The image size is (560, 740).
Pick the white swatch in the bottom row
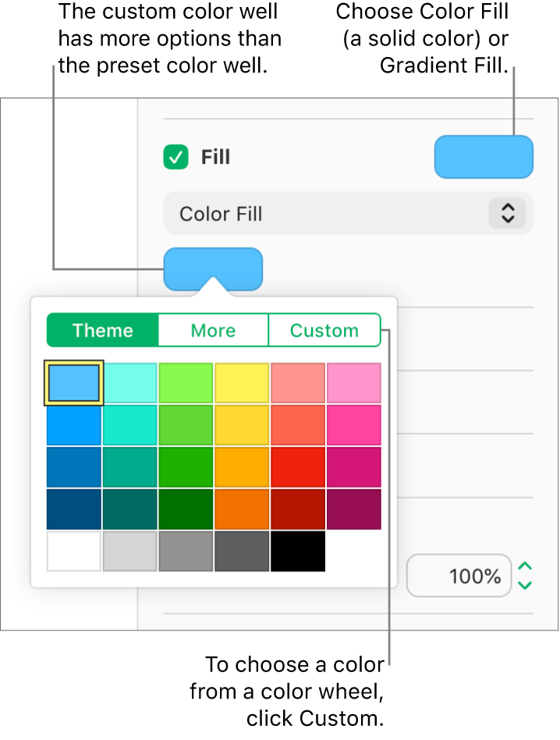[73, 551]
